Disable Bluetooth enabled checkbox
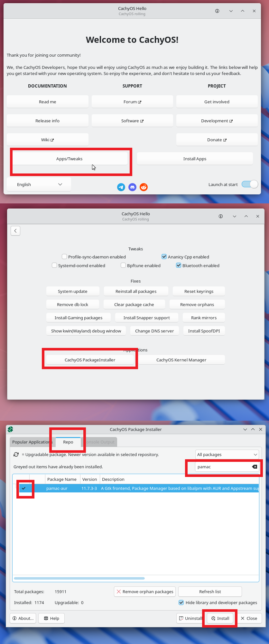This screenshot has height=644, width=269. click(179, 265)
